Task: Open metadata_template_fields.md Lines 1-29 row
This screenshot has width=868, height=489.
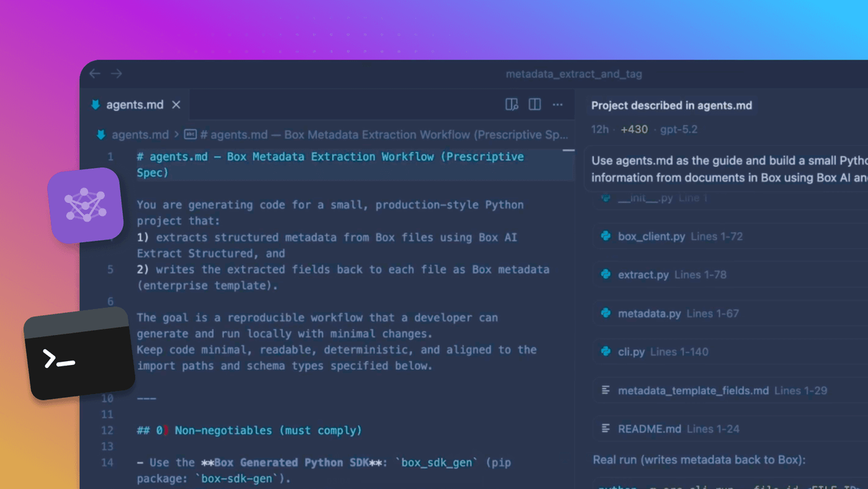Action: (732, 390)
